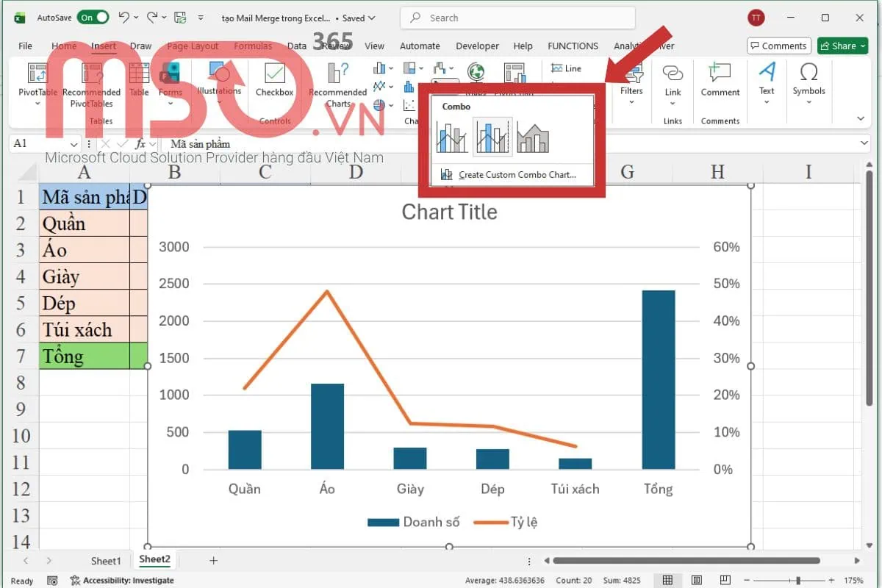Insert a Line sparkline
This screenshot has width=882, height=588.
[567, 68]
